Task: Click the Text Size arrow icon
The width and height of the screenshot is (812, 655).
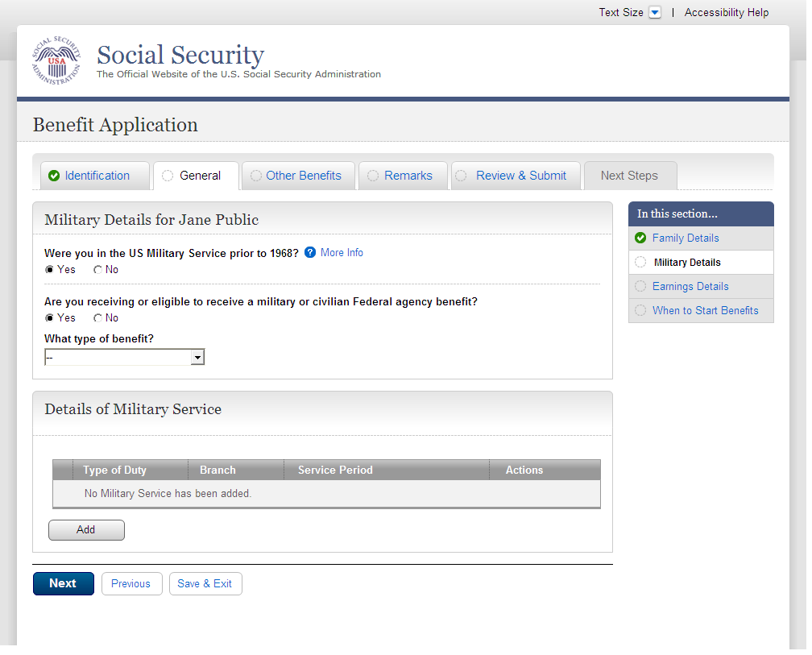Action: point(655,13)
